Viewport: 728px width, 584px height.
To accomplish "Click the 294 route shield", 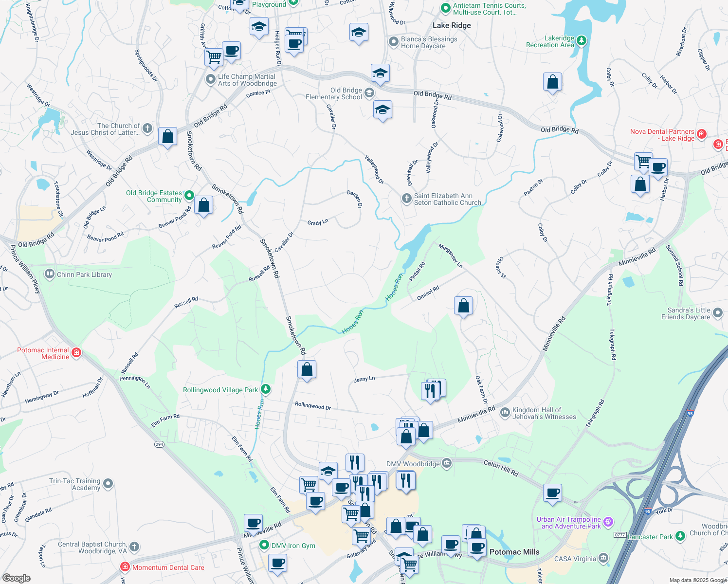I will click(159, 444).
